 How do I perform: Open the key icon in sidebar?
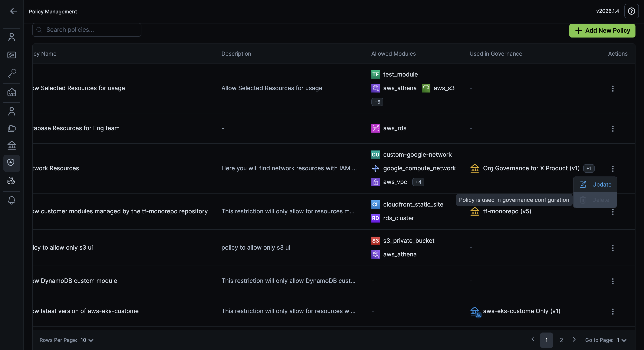[x=12, y=73]
